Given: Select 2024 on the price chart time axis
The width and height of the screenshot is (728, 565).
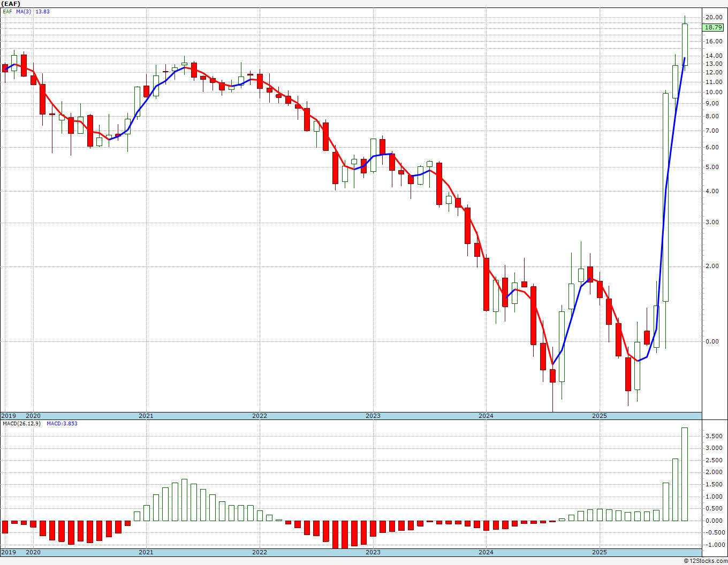Looking at the screenshot, I should pyautogui.click(x=486, y=416).
